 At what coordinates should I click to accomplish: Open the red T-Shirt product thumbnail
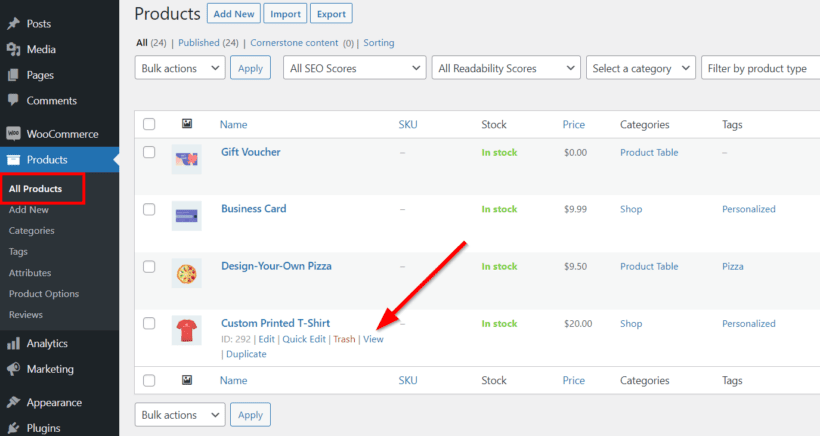(x=187, y=330)
